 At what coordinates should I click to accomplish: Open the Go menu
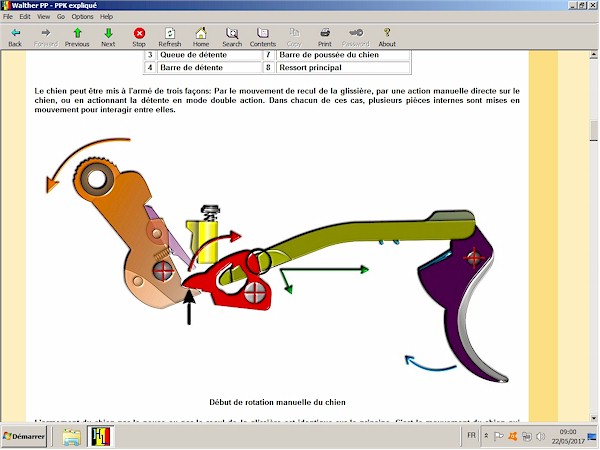click(x=61, y=16)
